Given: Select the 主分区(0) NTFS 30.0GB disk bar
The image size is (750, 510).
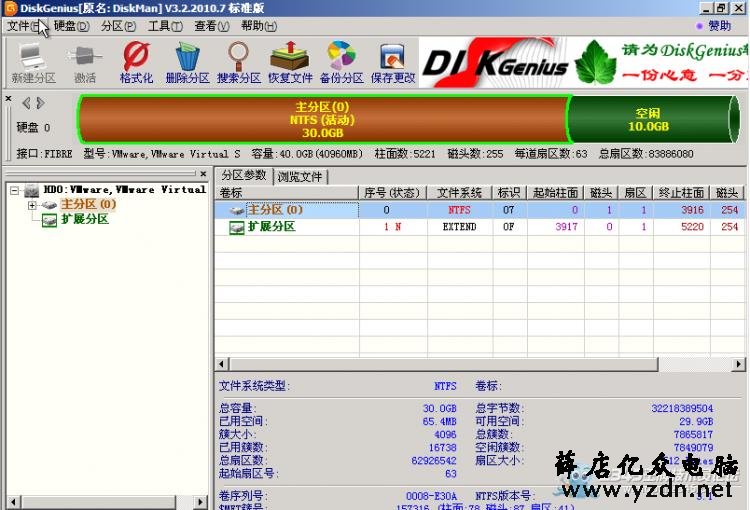Looking at the screenshot, I should coord(323,120).
